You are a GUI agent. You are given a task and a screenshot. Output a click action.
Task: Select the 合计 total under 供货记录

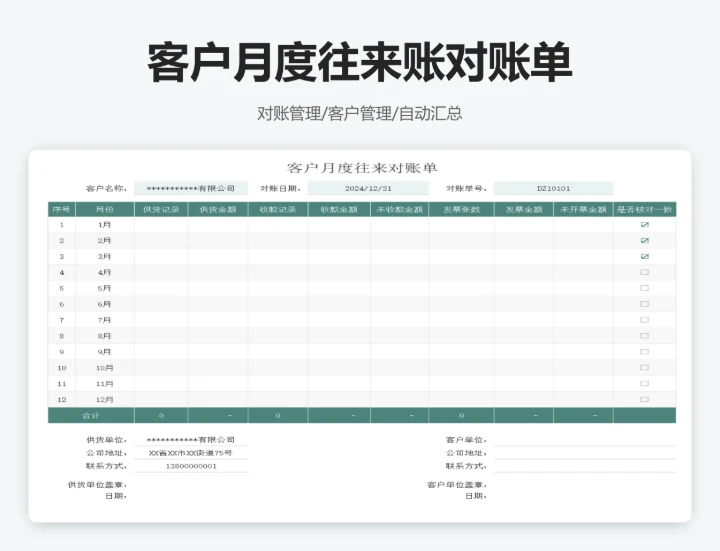(x=161, y=416)
